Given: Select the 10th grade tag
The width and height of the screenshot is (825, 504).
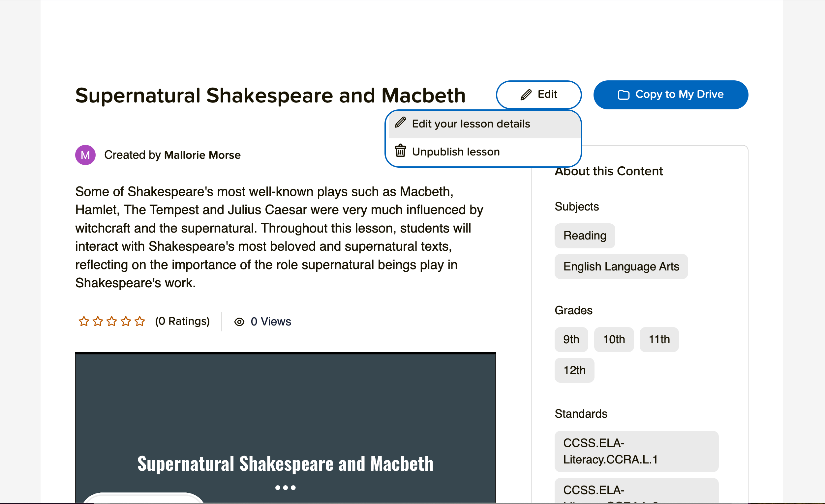Looking at the screenshot, I should pos(614,339).
